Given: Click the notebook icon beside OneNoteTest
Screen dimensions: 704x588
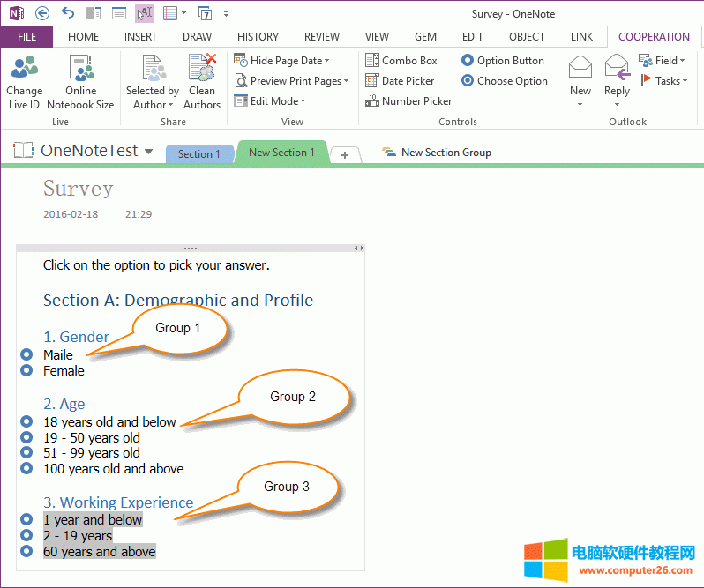Looking at the screenshot, I should pyautogui.click(x=23, y=150).
